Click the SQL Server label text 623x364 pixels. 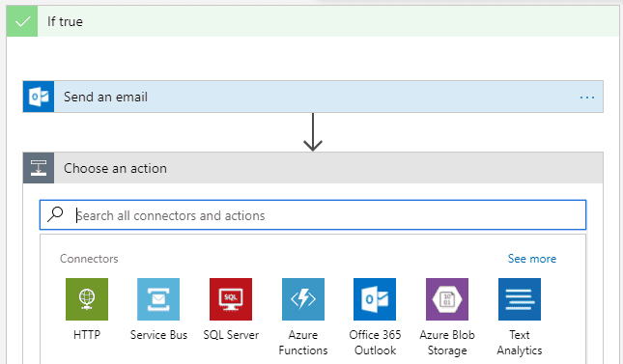click(231, 335)
